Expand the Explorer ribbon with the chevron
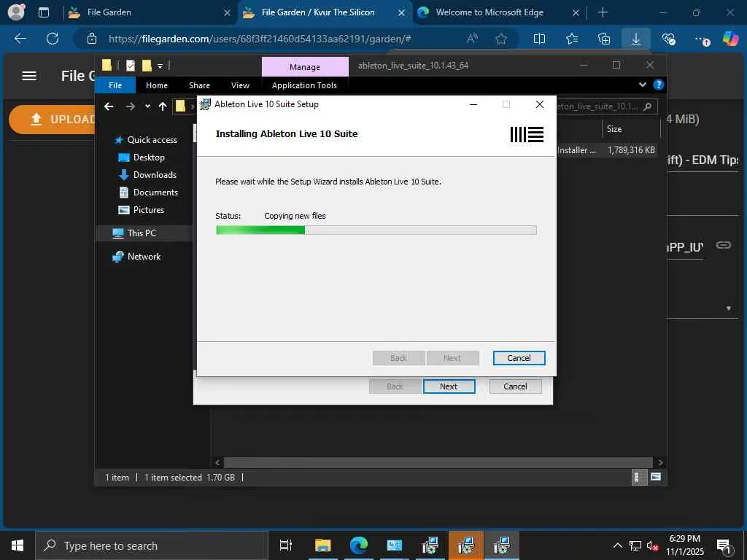Image resolution: width=747 pixels, height=560 pixels. 643,85
